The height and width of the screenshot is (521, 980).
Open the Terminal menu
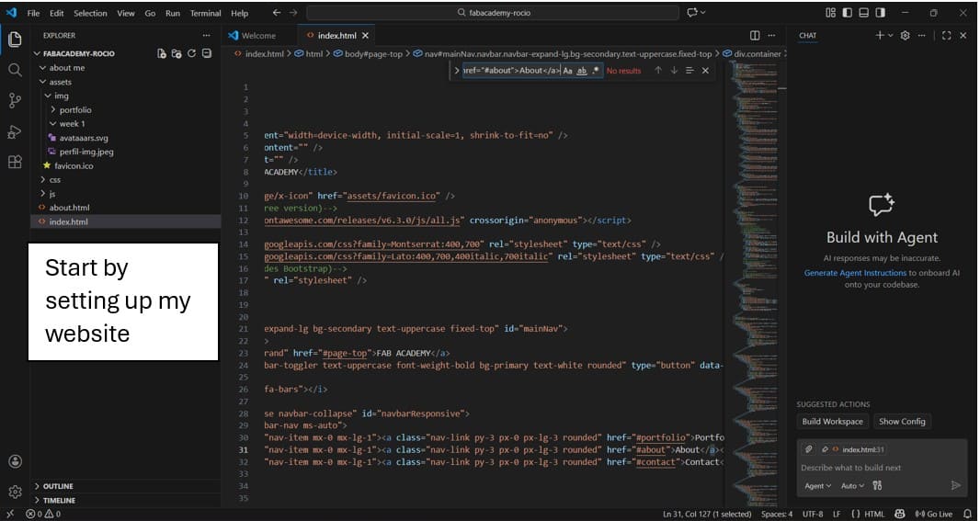tap(205, 13)
